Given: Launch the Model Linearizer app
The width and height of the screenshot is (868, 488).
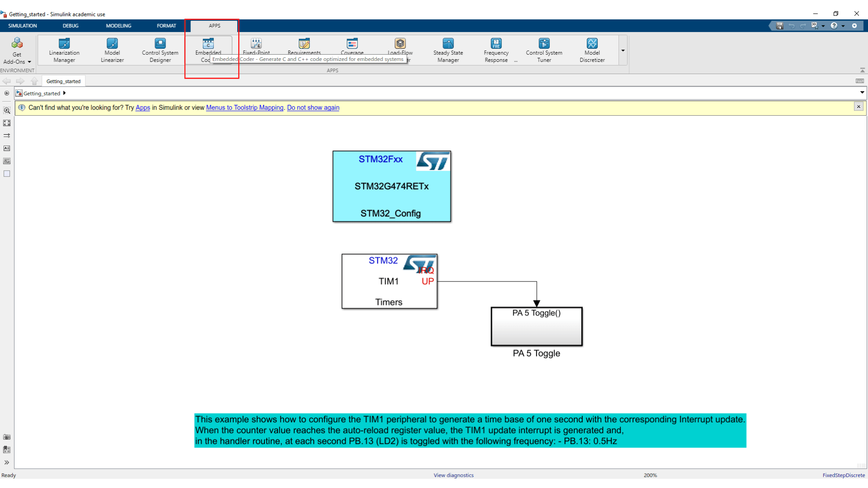Looking at the screenshot, I should click(x=112, y=50).
